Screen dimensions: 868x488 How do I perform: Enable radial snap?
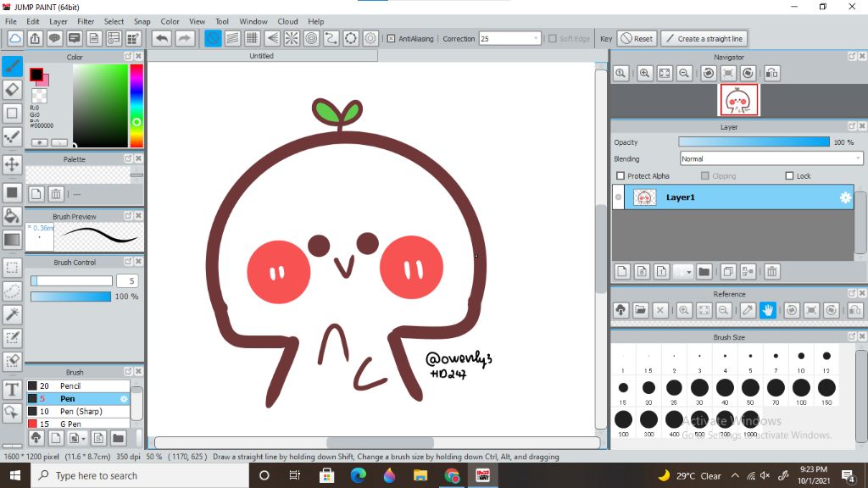292,38
